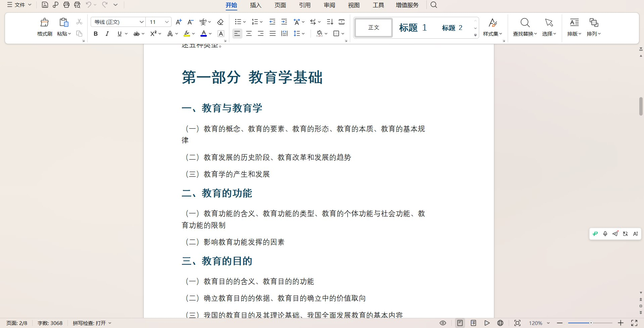
Task: Apply the 正文 body style
Action: click(374, 27)
